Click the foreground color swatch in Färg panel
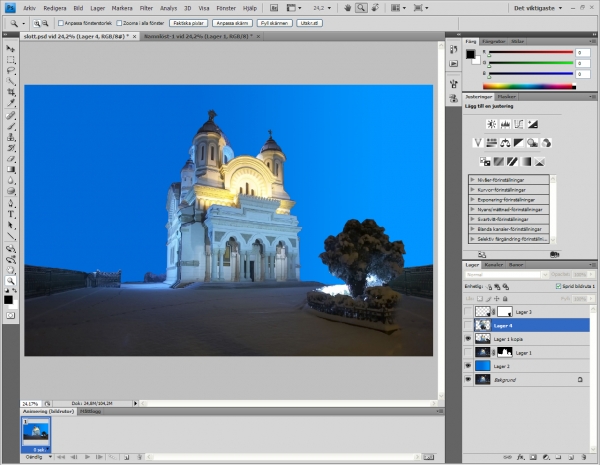 [470, 54]
